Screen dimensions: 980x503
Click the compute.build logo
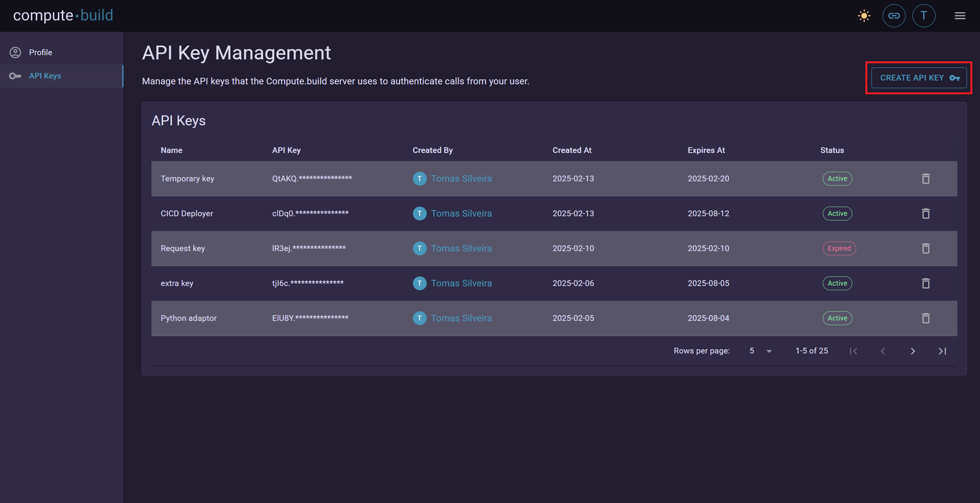point(63,15)
